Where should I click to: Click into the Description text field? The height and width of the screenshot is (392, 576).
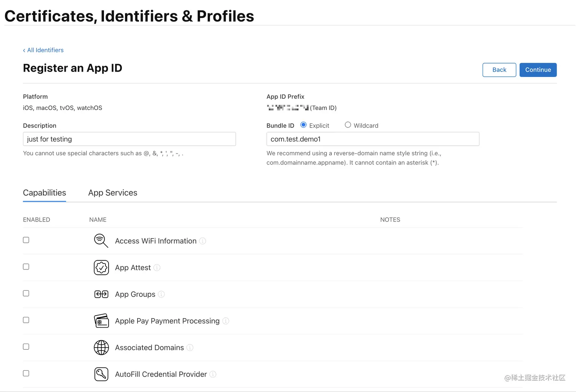130,139
